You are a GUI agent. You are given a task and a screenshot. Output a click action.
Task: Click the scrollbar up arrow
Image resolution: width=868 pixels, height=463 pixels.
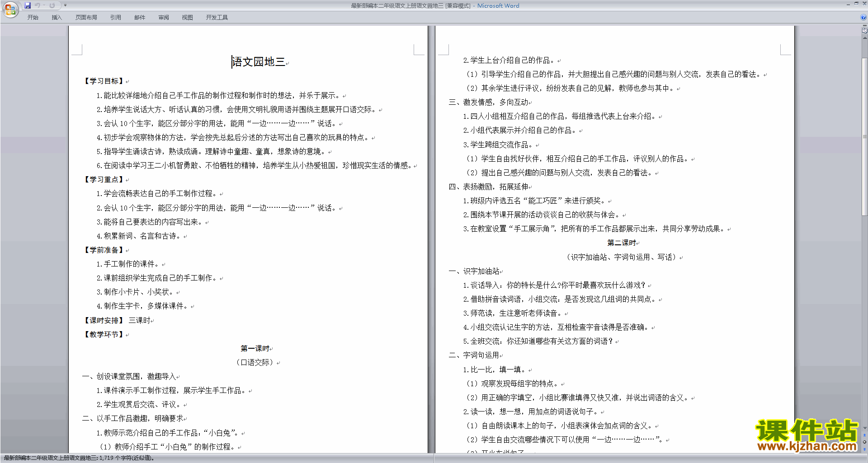(x=865, y=38)
